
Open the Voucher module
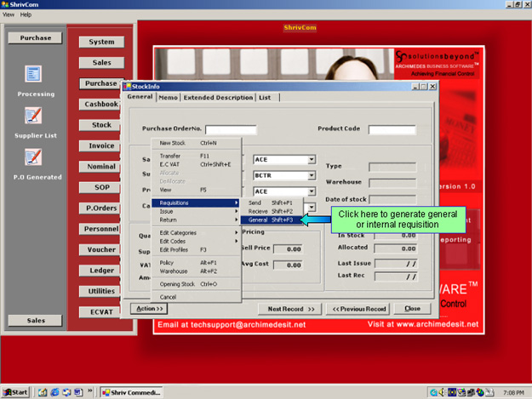tap(100, 249)
